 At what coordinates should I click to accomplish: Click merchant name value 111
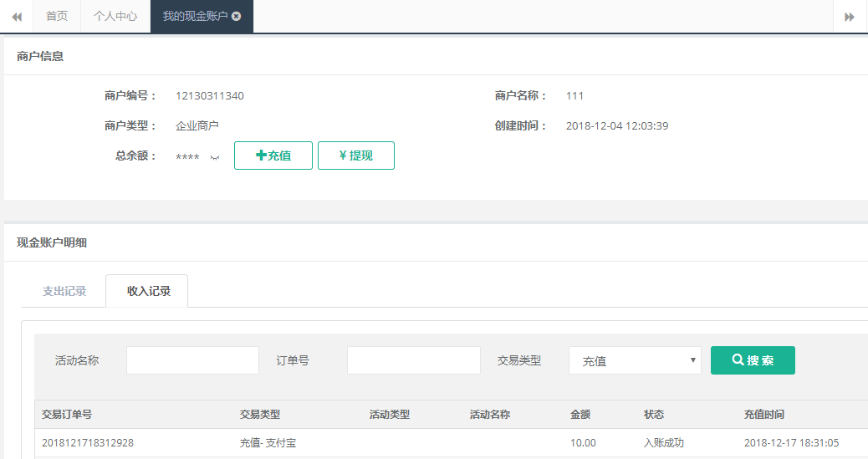(x=574, y=96)
